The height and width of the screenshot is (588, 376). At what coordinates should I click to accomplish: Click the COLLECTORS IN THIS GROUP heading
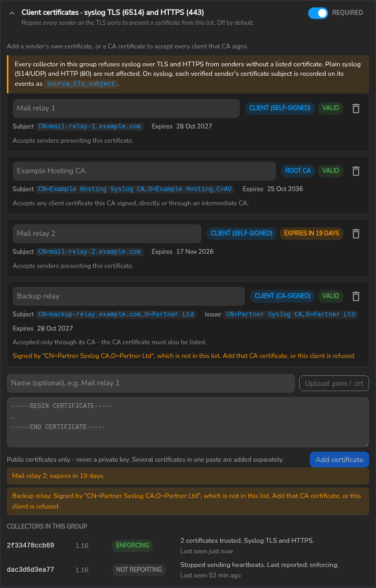tap(47, 526)
